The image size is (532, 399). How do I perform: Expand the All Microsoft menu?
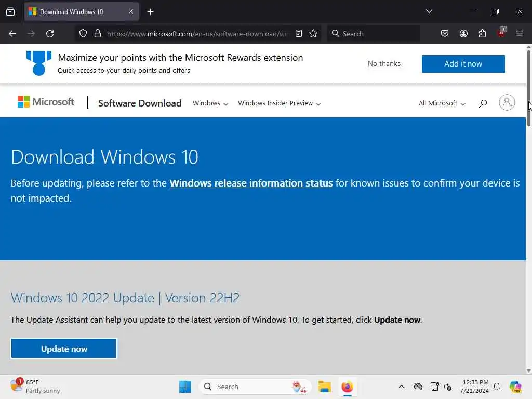[x=442, y=103]
